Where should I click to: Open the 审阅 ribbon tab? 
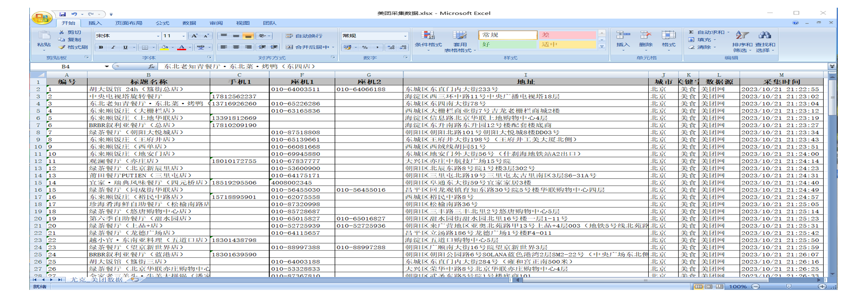[216, 23]
